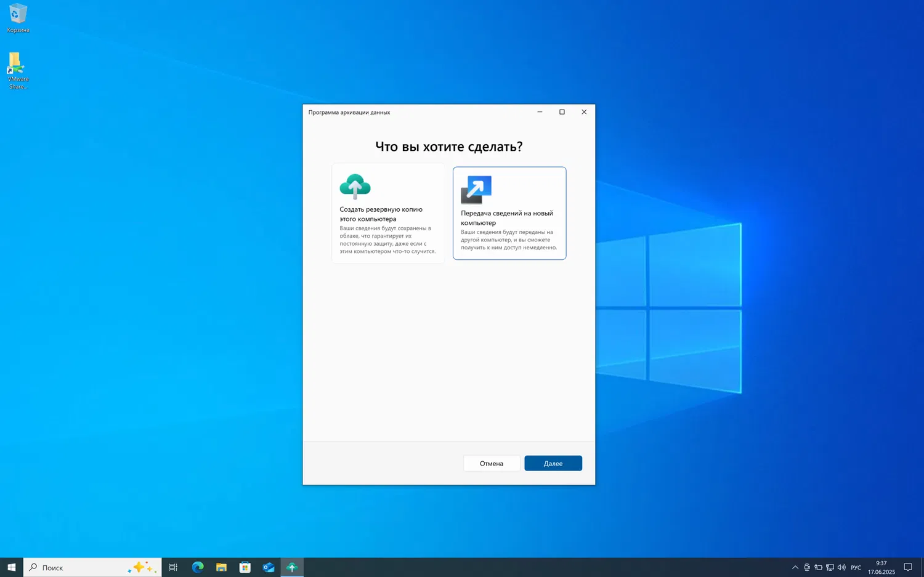Click the cloud upload backup icon
The width and height of the screenshot is (924, 577).
[355, 186]
